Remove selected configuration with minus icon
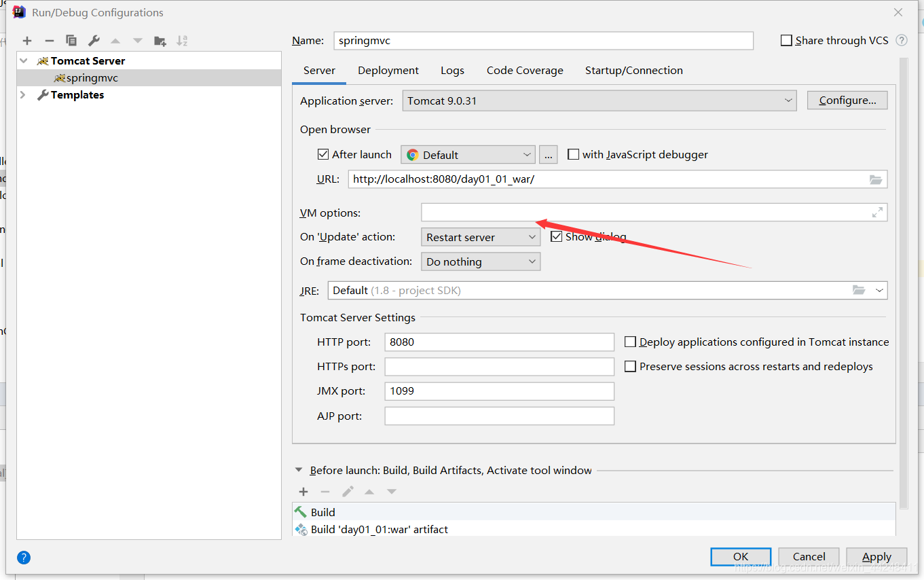 (49, 41)
